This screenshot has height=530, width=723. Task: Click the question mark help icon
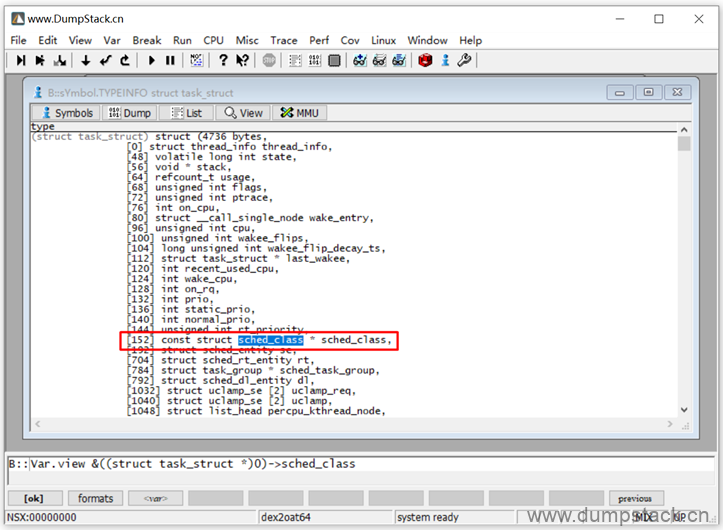tap(223, 61)
